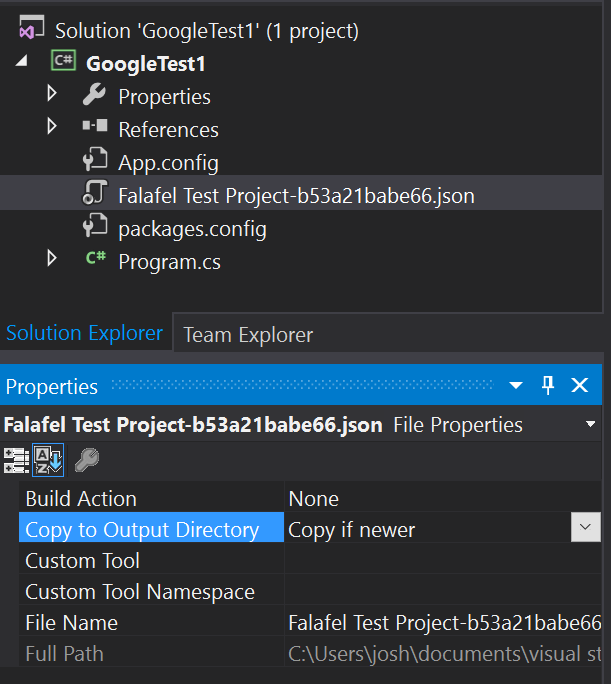Switch to the Team Explorer tab
Screen dimensions: 611x684
coord(248,335)
